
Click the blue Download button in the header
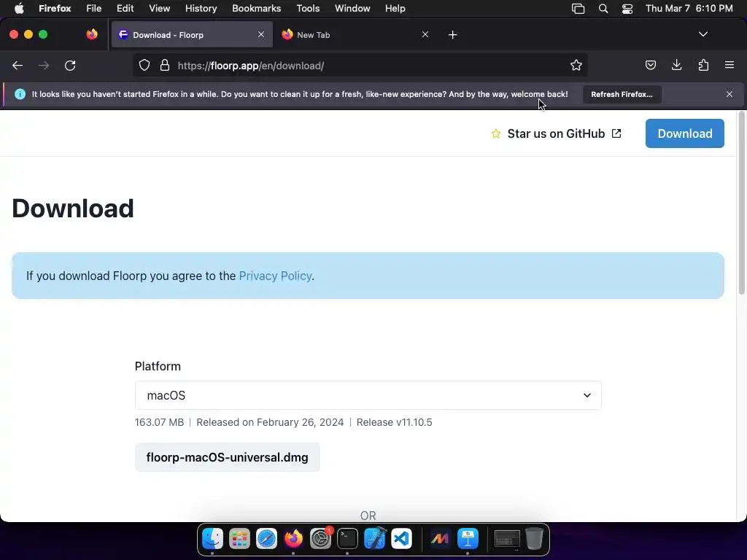684,133
